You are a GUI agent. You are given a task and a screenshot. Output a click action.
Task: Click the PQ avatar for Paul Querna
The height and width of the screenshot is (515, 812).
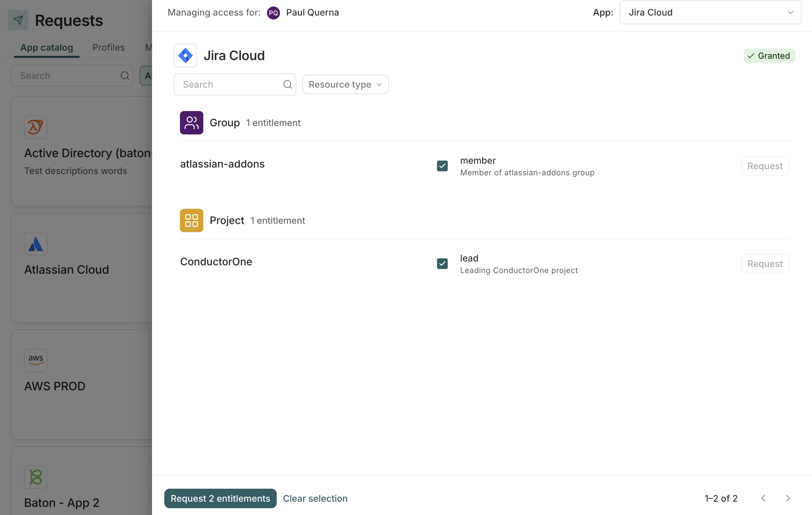point(273,13)
